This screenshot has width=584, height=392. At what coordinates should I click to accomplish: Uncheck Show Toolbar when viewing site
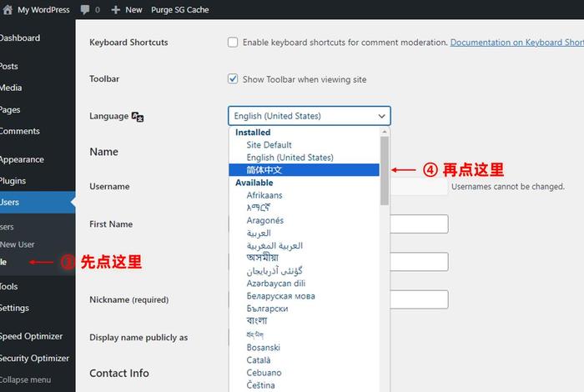point(233,79)
